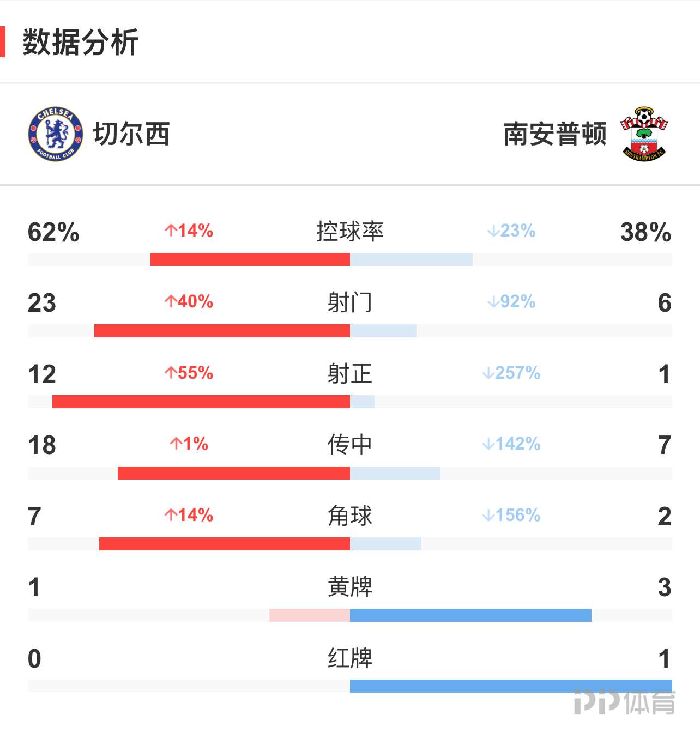
Task: Click the red Chelsea possession bar
Action: pos(250,259)
